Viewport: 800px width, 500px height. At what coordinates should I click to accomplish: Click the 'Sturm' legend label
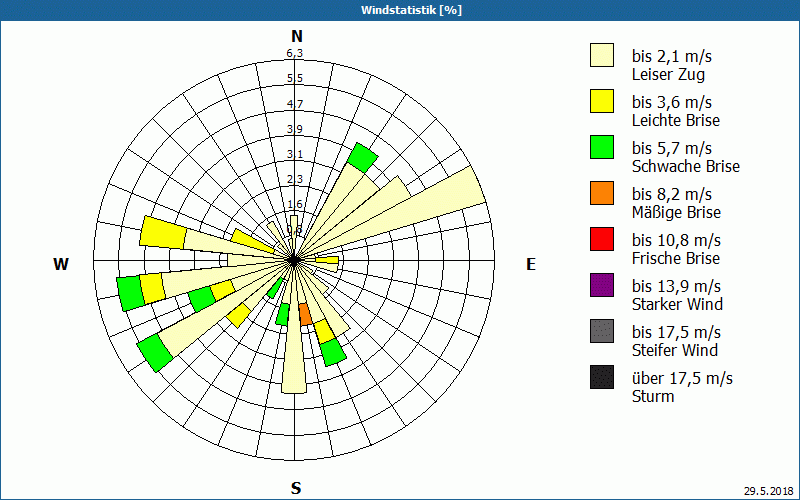[653, 396]
